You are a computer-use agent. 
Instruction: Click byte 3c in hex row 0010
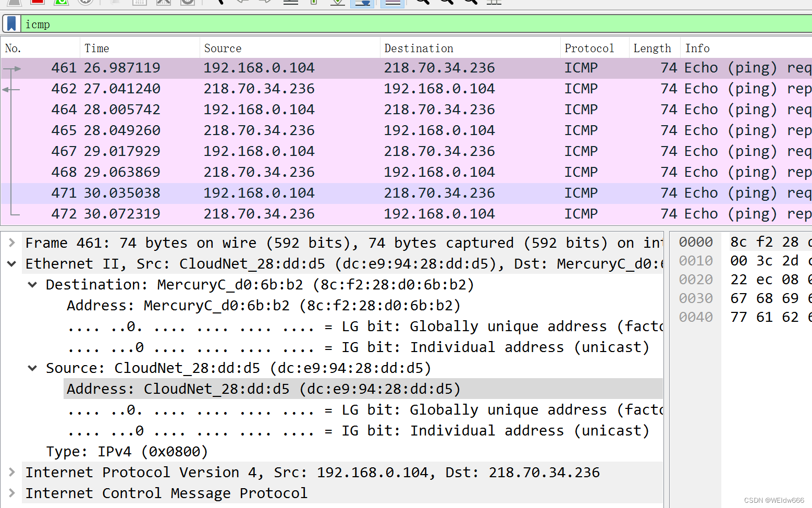tap(765, 261)
